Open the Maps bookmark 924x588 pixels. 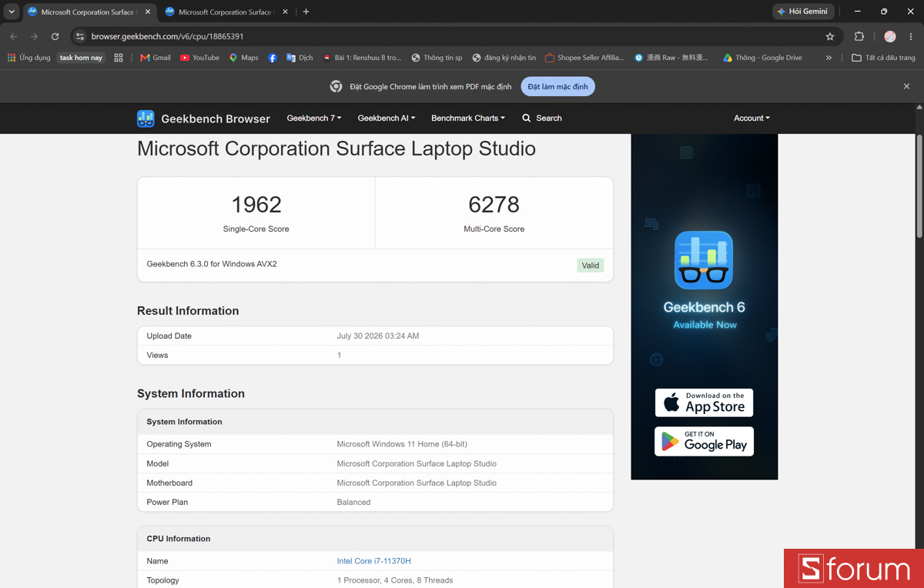click(x=243, y=58)
